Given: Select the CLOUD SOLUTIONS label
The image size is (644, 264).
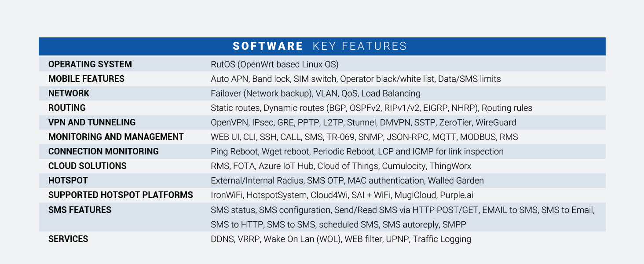Looking at the screenshot, I should [x=88, y=166].
